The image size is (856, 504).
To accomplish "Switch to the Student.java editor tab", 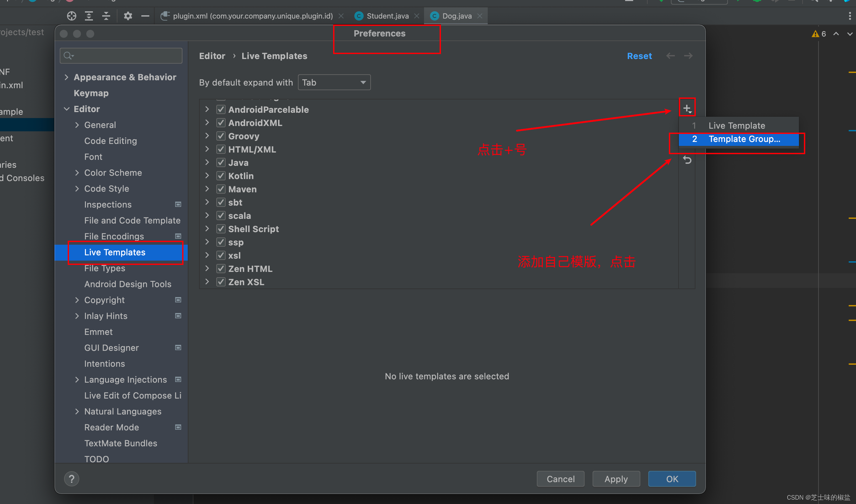I will tap(387, 16).
